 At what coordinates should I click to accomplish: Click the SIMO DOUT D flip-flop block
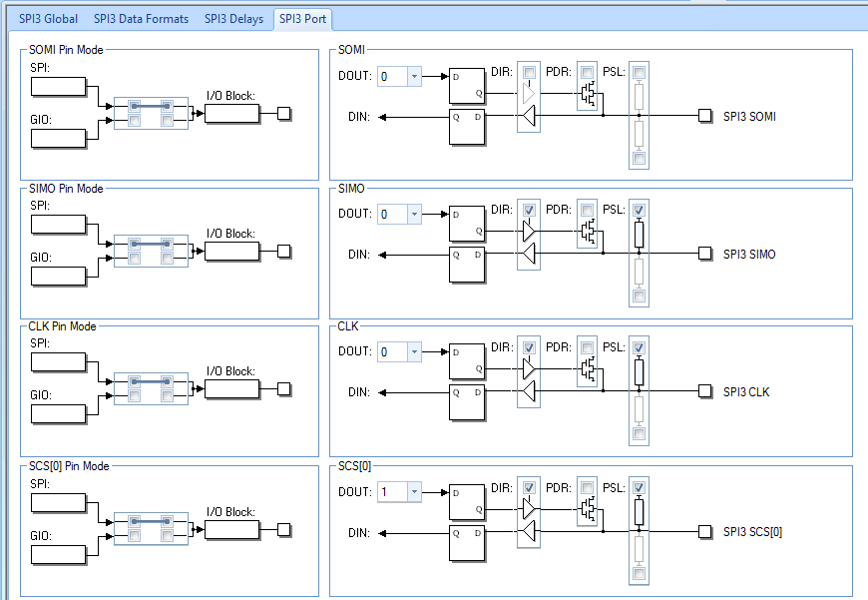[x=467, y=224]
